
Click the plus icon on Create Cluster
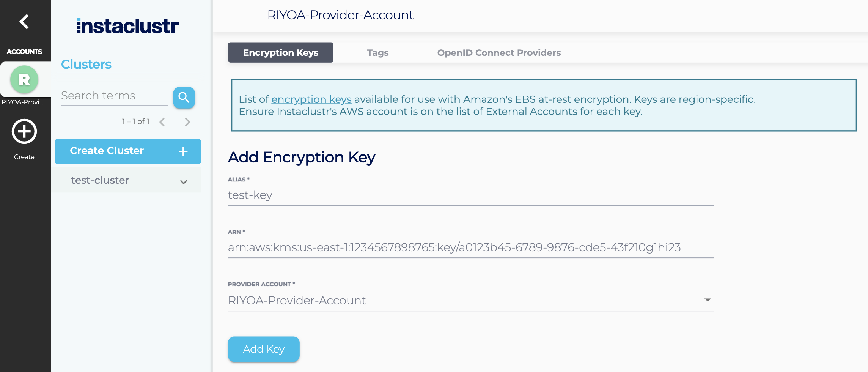183,151
